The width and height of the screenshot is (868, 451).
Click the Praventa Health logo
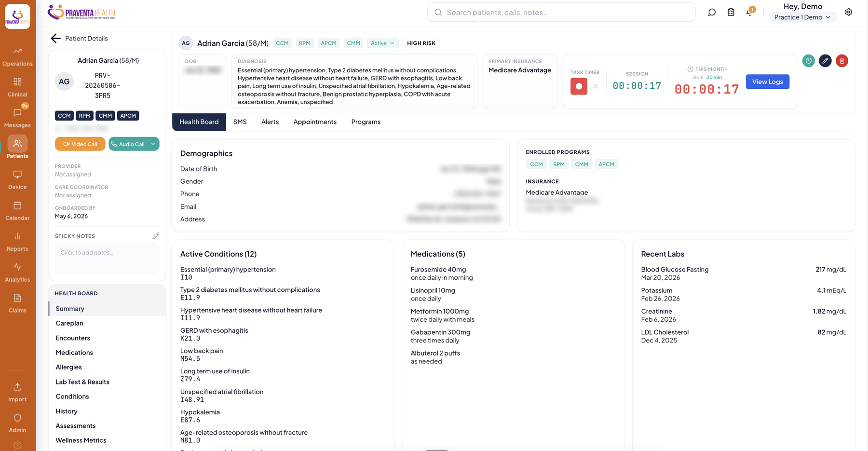pyautogui.click(x=81, y=12)
